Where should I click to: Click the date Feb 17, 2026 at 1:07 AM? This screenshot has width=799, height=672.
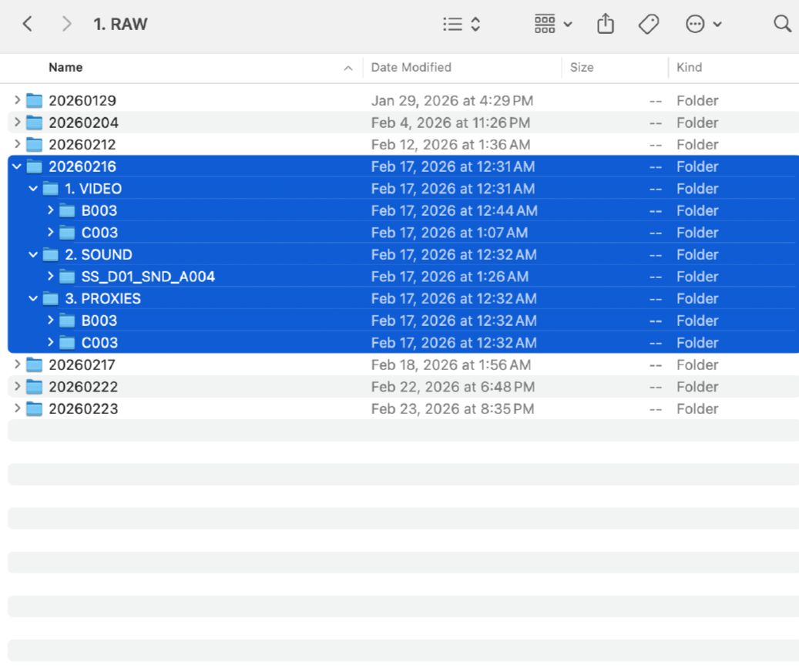point(449,232)
